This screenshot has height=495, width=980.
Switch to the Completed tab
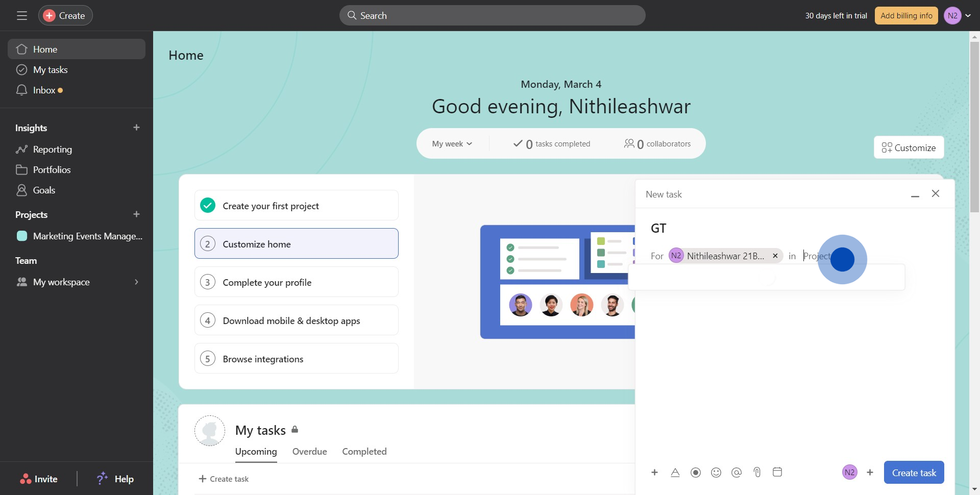click(364, 452)
